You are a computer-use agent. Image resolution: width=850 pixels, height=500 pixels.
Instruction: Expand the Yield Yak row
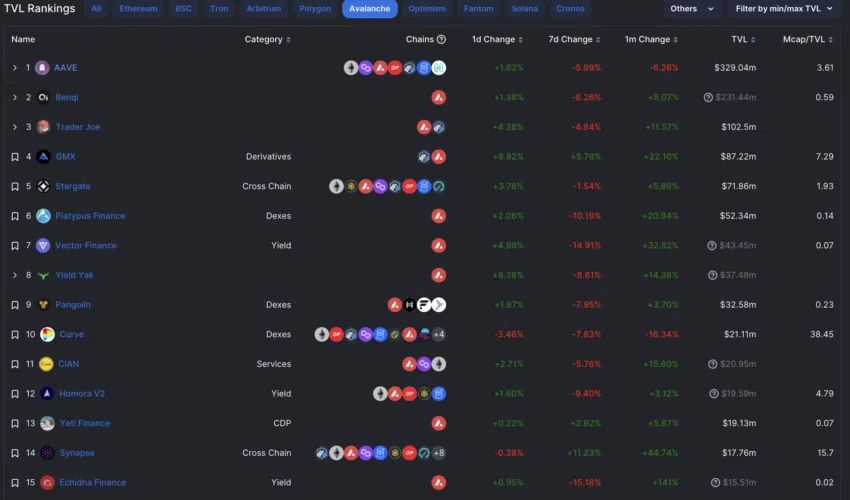coord(15,275)
